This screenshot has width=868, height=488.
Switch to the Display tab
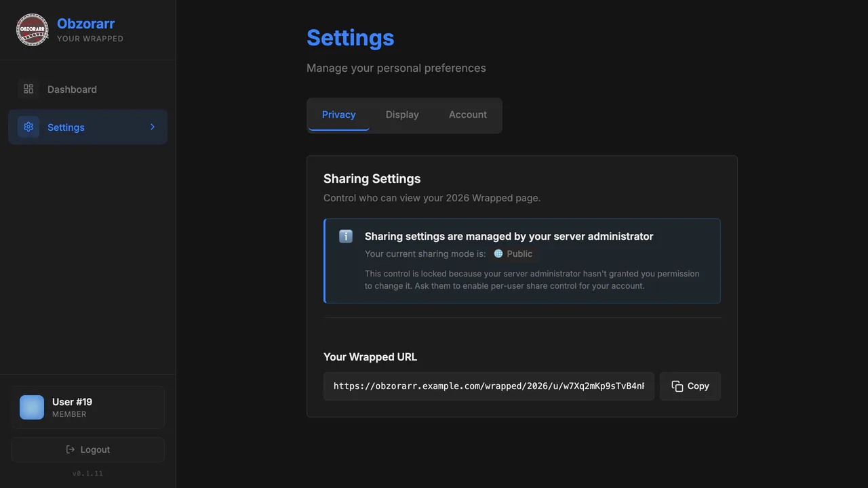click(x=402, y=115)
